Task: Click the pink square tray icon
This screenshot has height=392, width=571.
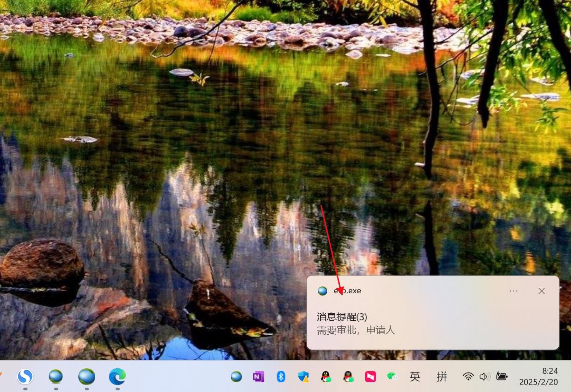Action: [x=371, y=377]
